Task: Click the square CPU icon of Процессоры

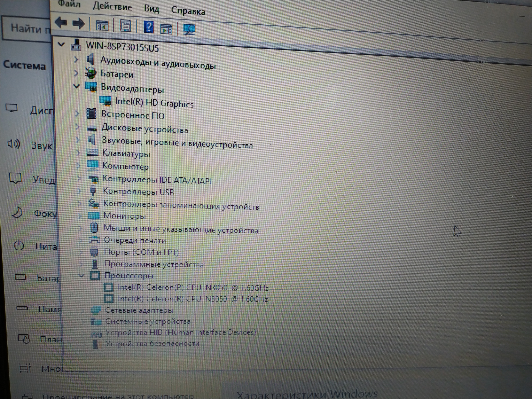Action: tap(95, 275)
